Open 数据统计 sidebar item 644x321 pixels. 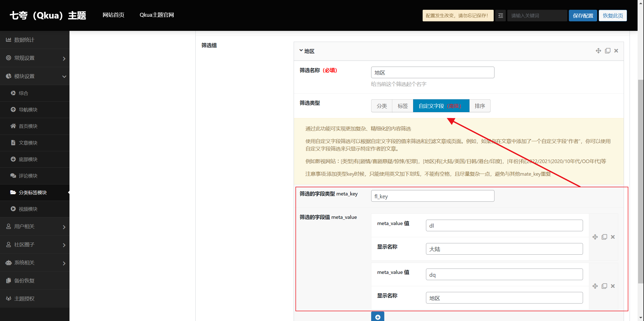[x=35, y=40]
